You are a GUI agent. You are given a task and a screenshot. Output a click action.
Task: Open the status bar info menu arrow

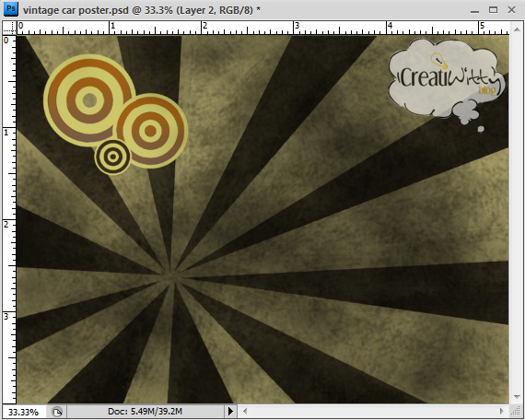click(x=230, y=412)
